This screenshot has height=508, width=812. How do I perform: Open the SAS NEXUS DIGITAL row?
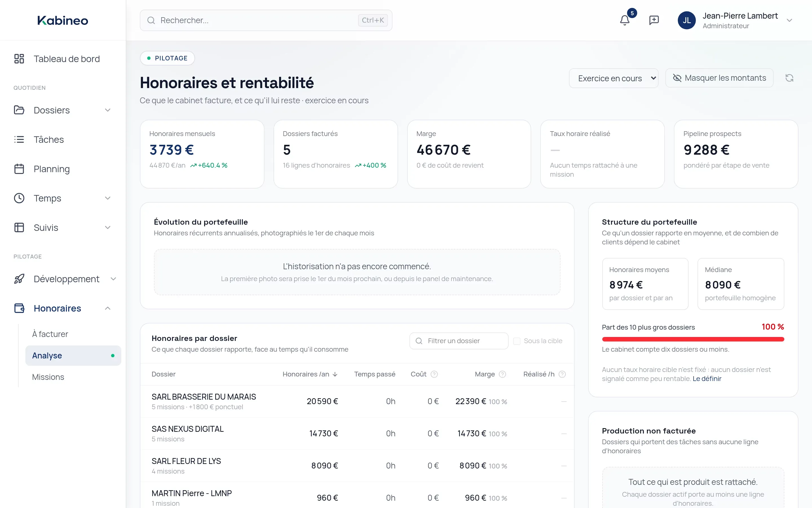[x=357, y=434]
